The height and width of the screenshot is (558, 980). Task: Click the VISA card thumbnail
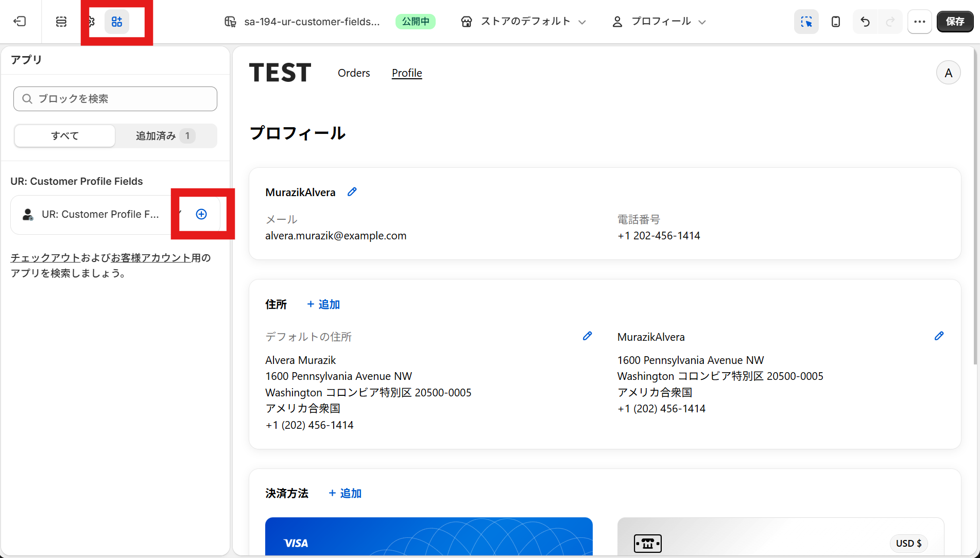[x=428, y=536]
